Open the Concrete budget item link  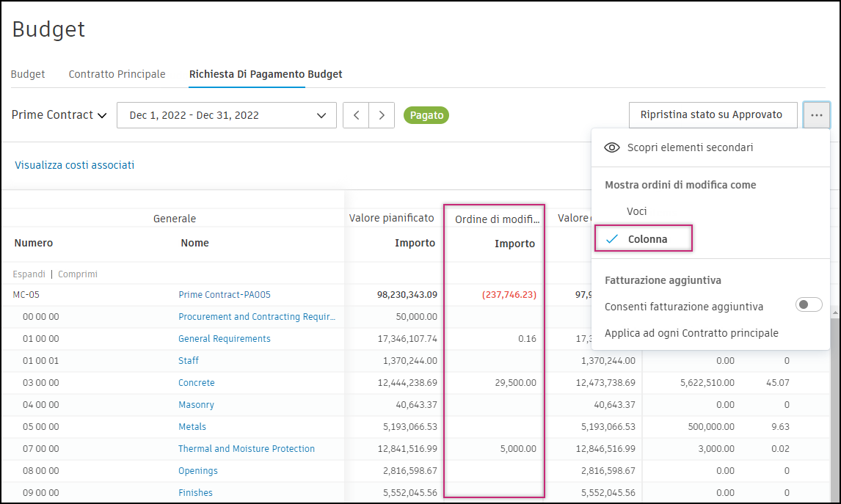[197, 383]
